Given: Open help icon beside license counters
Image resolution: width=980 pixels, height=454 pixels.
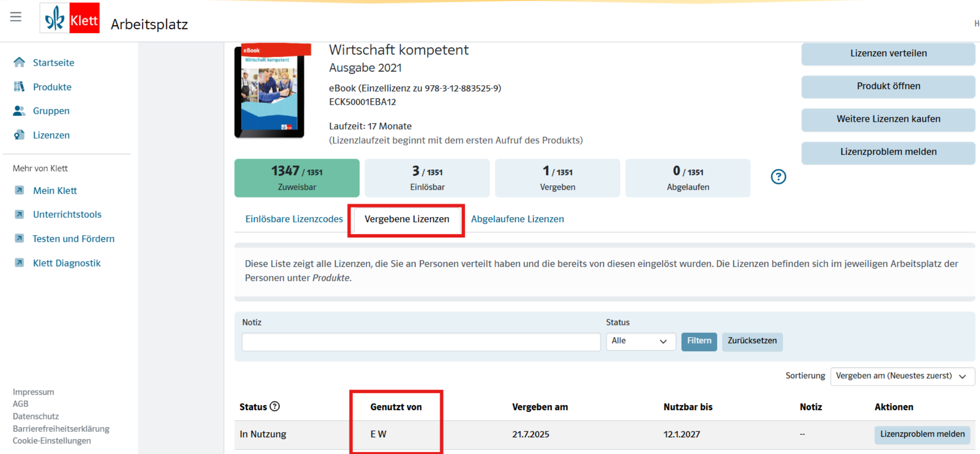Looking at the screenshot, I should click(x=778, y=177).
